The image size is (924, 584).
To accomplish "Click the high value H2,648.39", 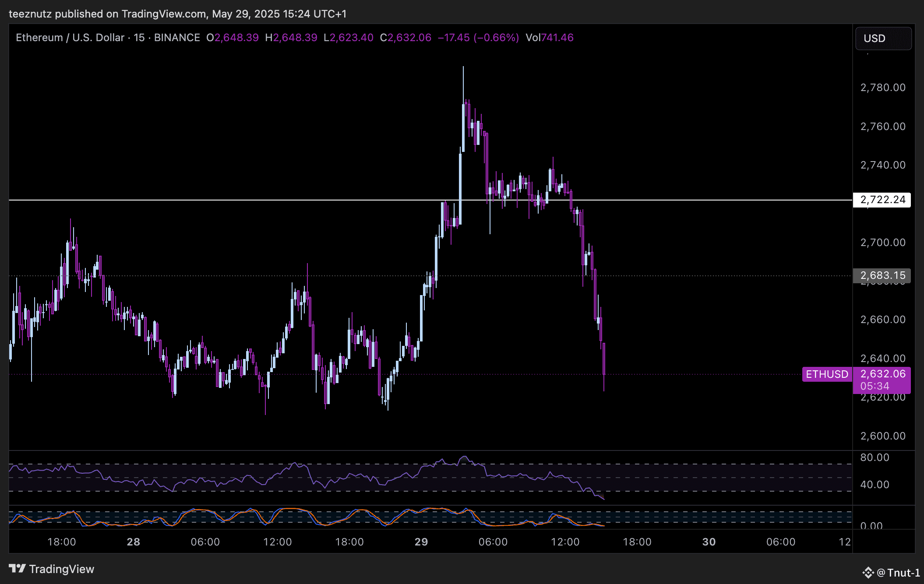I will point(291,38).
